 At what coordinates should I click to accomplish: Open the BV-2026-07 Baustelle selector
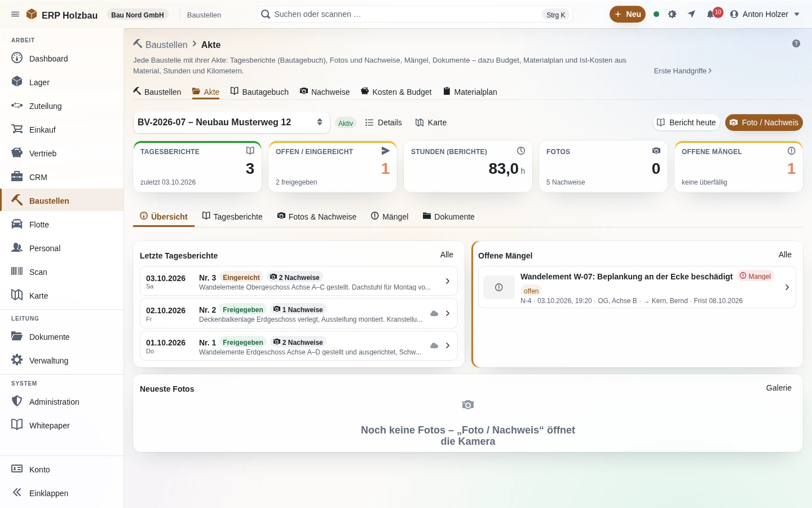coord(231,122)
